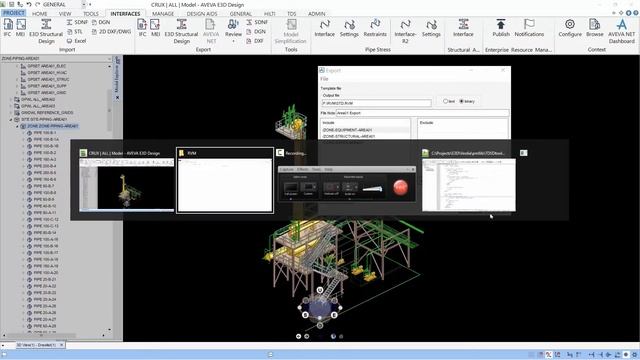This screenshot has height=360, width=640.
Task: Select the ZONE-PIPING-AREA01 tree item
Action: pyautogui.click(x=49, y=126)
